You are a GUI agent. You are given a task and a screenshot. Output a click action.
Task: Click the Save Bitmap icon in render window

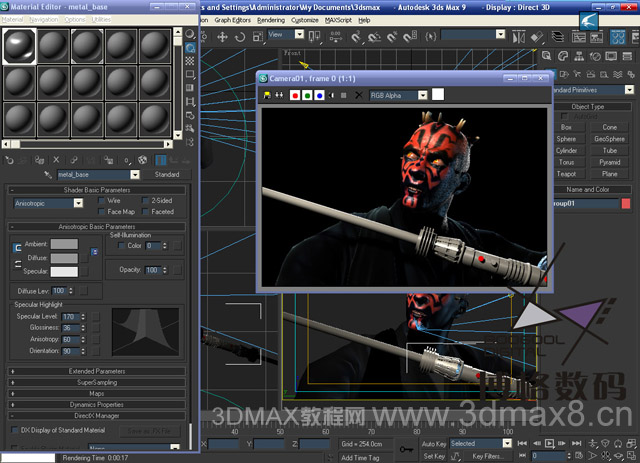point(267,95)
